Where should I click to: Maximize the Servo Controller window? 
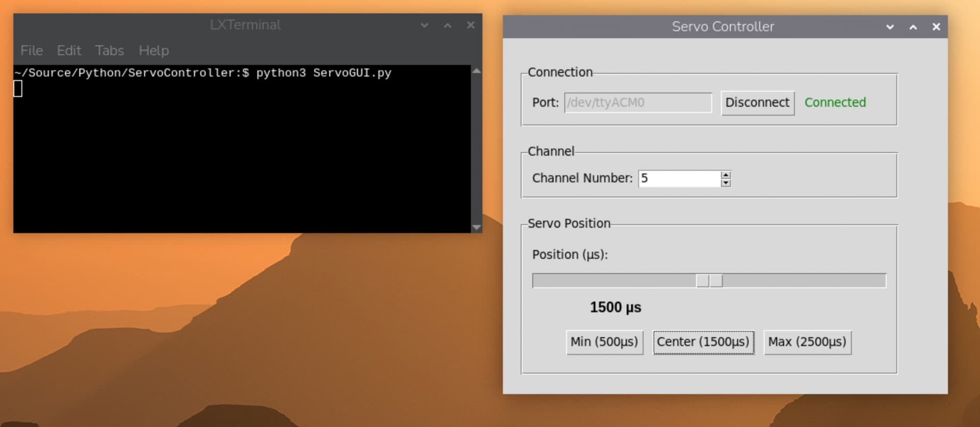(x=913, y=27)
